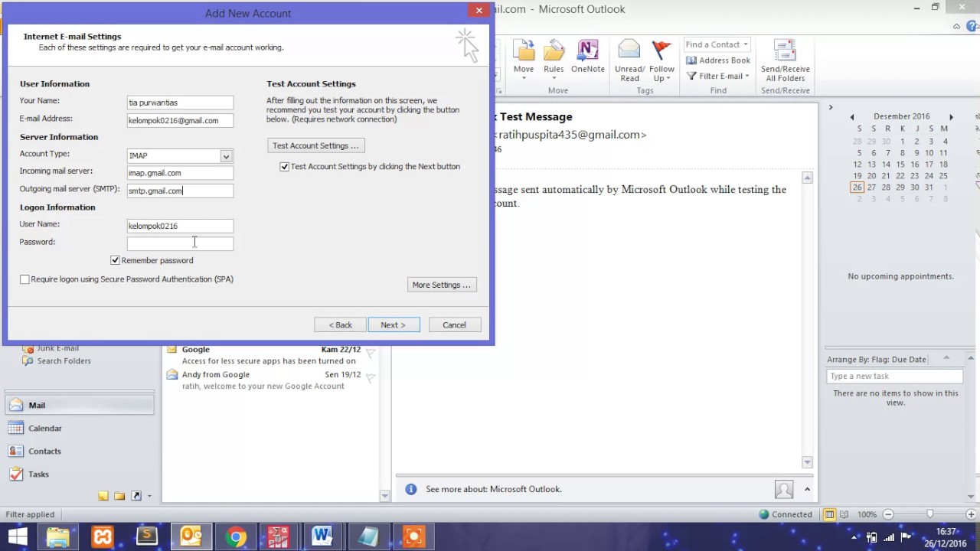Expand the Find a Contact dropdown

745,44
